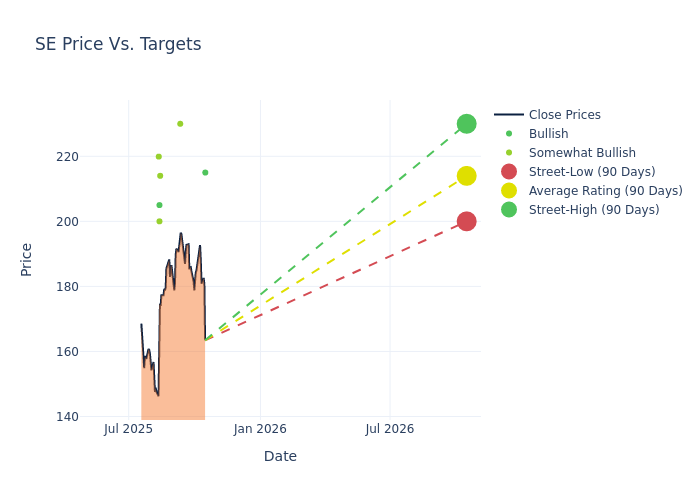The image size is (700, 500).
Task: Click the Somewhat Bullish dot at price 230
Action: click(x=180, y=124)
